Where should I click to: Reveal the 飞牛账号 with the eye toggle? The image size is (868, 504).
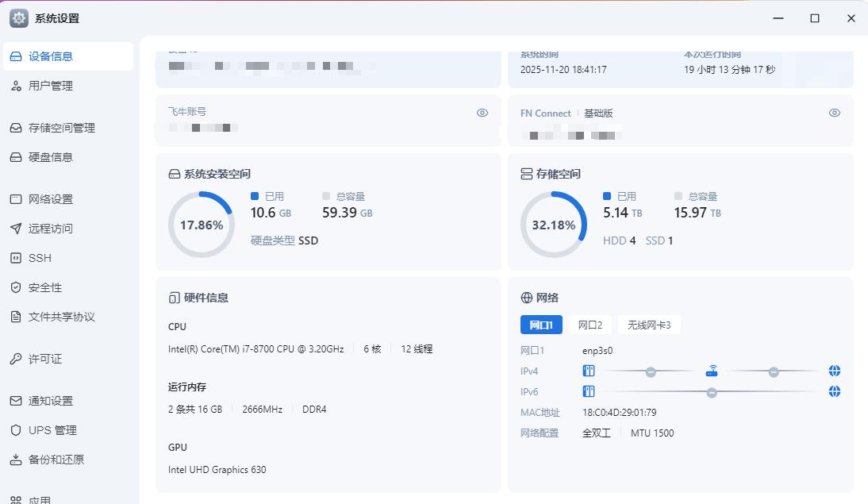pyautogui.click(x=482, y=113)
